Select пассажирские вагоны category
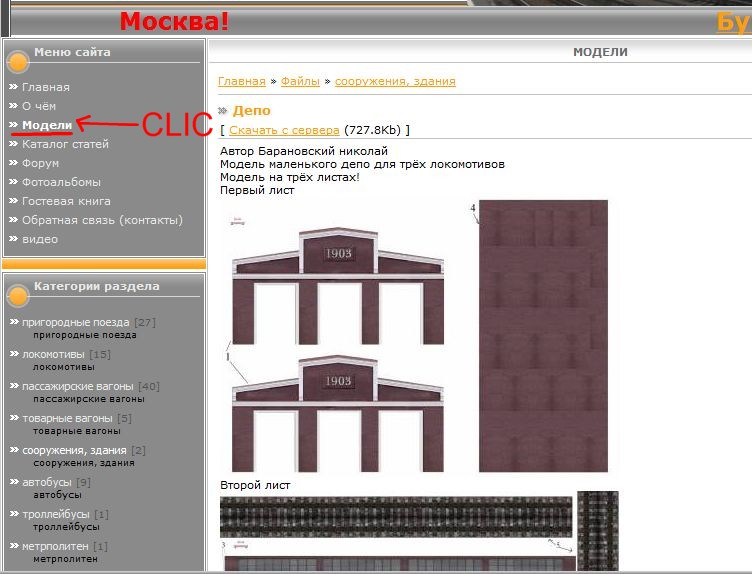Image resolution: width=752 pixels, height=574 pixels. (78, 386)
